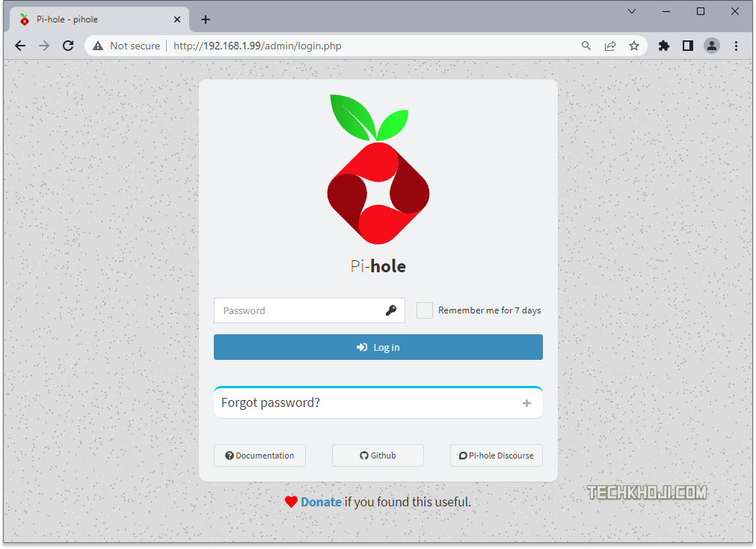The image size is (756, 549).
Task: Open the Chrome three-dot menu
Action: click(736, 46)
